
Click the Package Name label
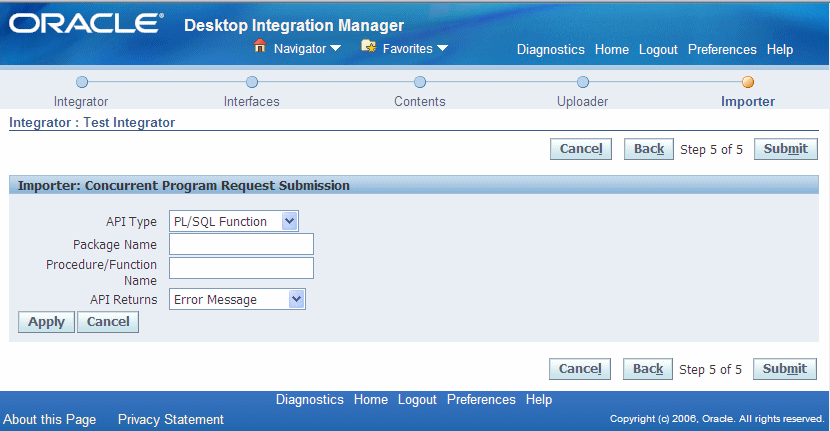pyautogui.click(x=115, y=245)
